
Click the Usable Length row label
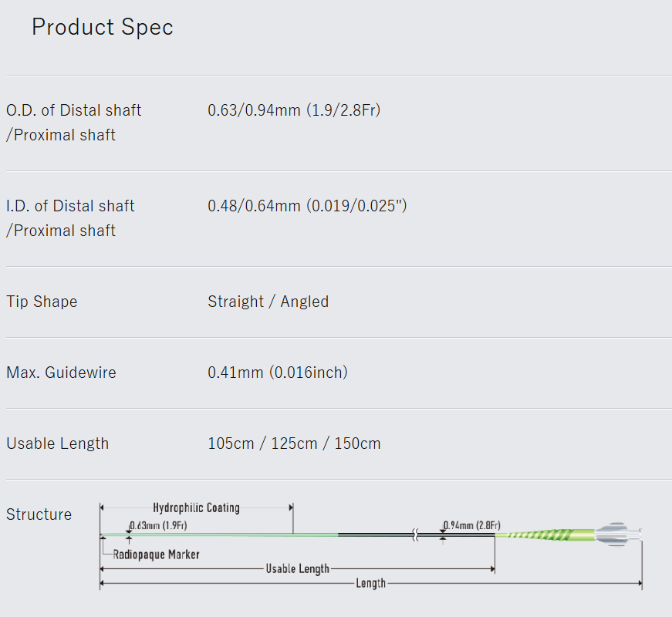click(57, 443)
